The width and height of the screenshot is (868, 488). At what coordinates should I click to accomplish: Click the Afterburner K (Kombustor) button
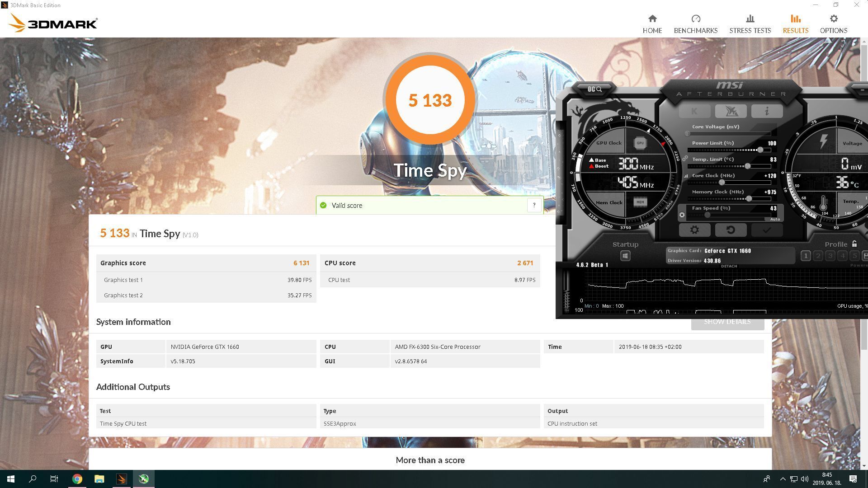[694, 111]
